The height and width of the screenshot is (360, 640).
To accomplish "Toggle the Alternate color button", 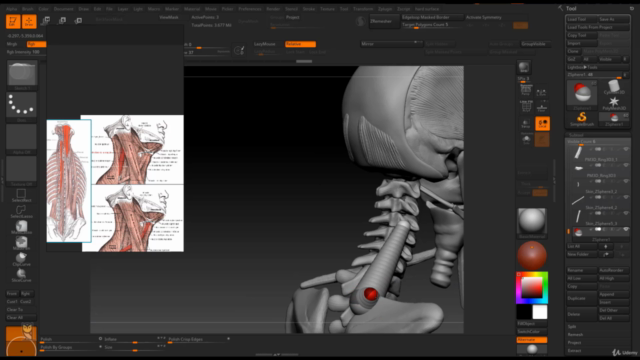I will 532,340.
